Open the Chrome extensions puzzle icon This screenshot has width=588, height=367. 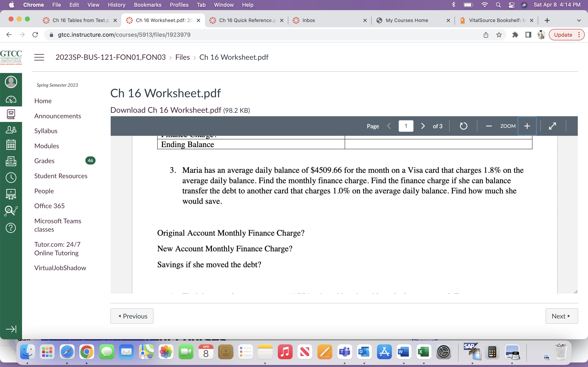[516, 35]
